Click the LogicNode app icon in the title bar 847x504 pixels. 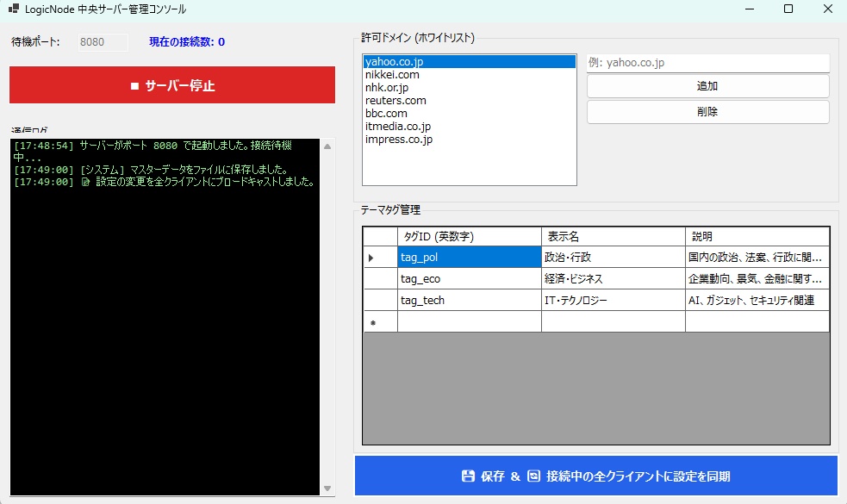[x=12, y=9]
